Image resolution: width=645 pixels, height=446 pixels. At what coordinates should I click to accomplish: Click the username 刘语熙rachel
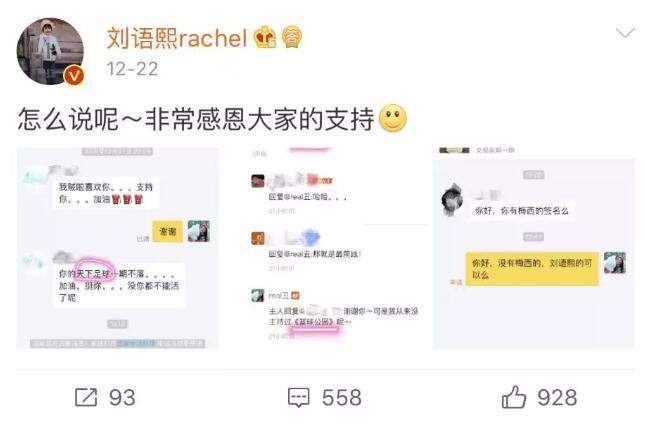(x=177, y=38)
